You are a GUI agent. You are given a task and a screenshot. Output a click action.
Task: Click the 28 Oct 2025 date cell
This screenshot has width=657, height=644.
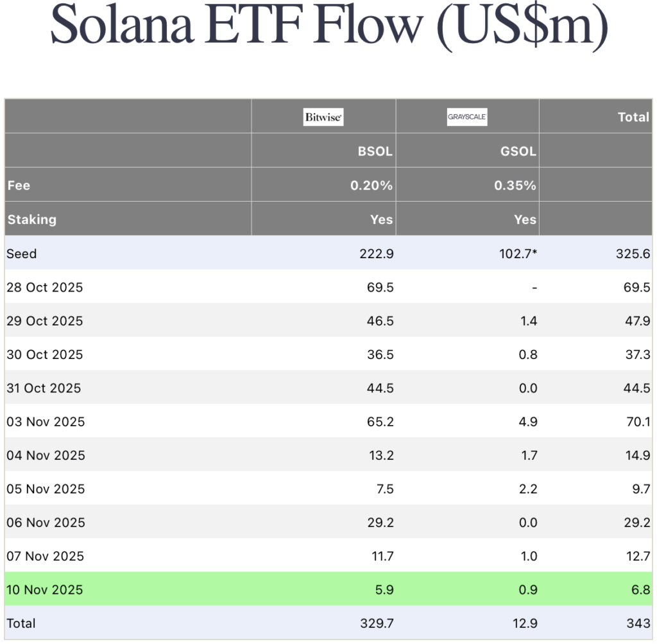tap(44, 287)
